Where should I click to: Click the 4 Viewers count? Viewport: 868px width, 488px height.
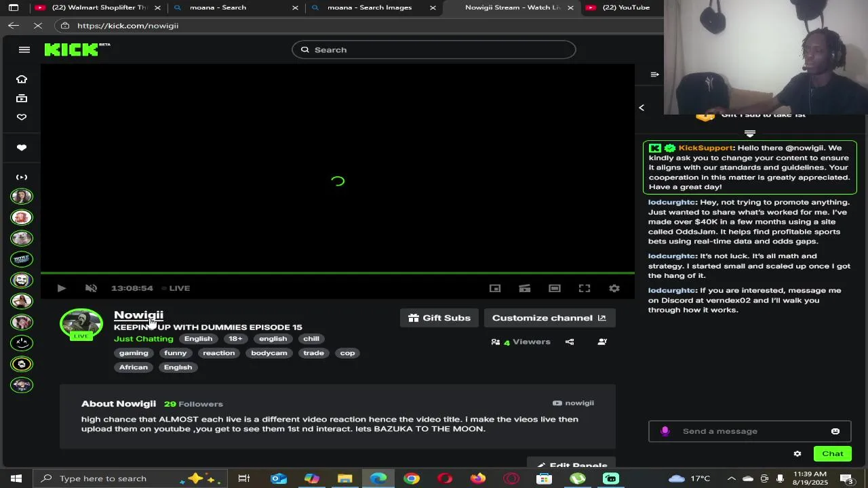[x=521, y=342]
